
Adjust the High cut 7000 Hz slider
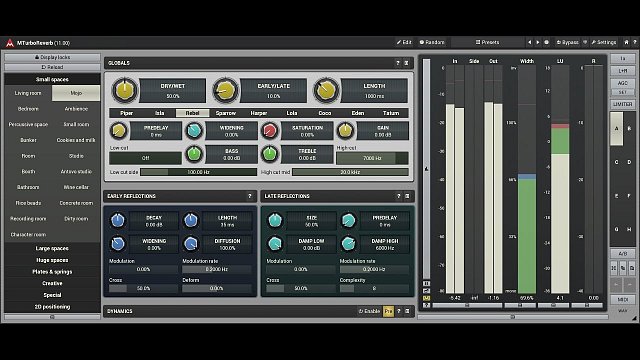pos(372,158)
